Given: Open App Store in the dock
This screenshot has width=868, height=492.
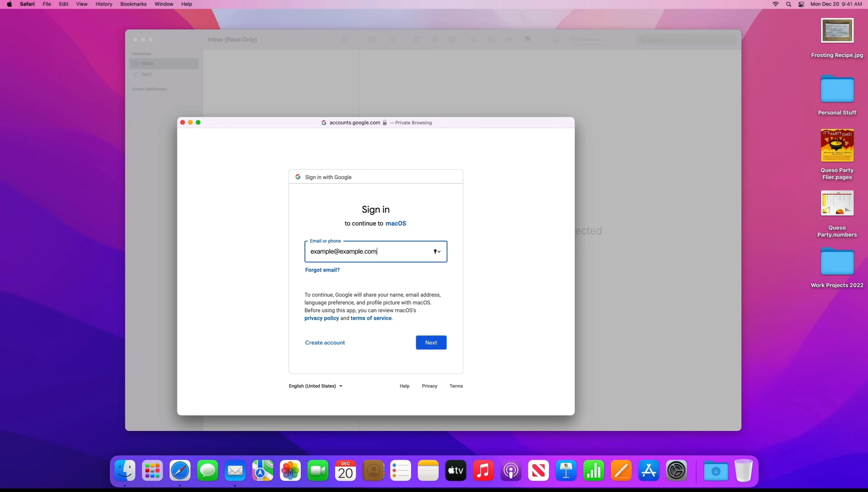Looking at the screenshot, I should tap(649, 471).
